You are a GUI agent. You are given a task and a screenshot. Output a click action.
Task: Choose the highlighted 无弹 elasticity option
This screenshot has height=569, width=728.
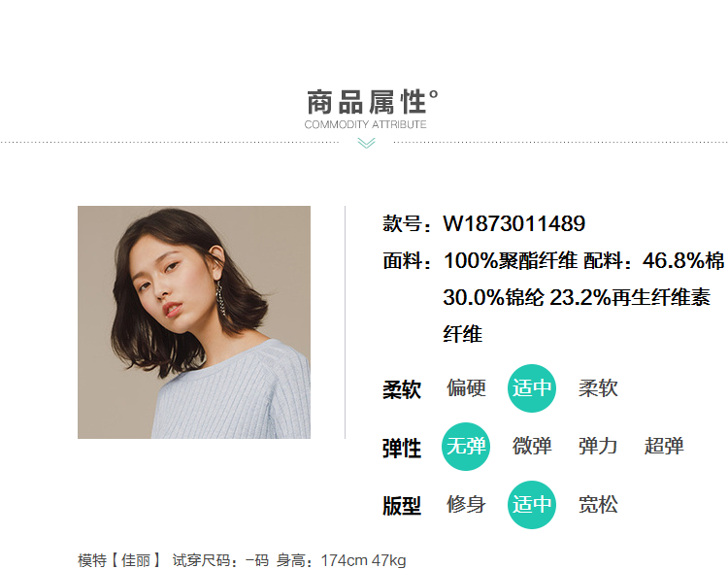point(466,447)
